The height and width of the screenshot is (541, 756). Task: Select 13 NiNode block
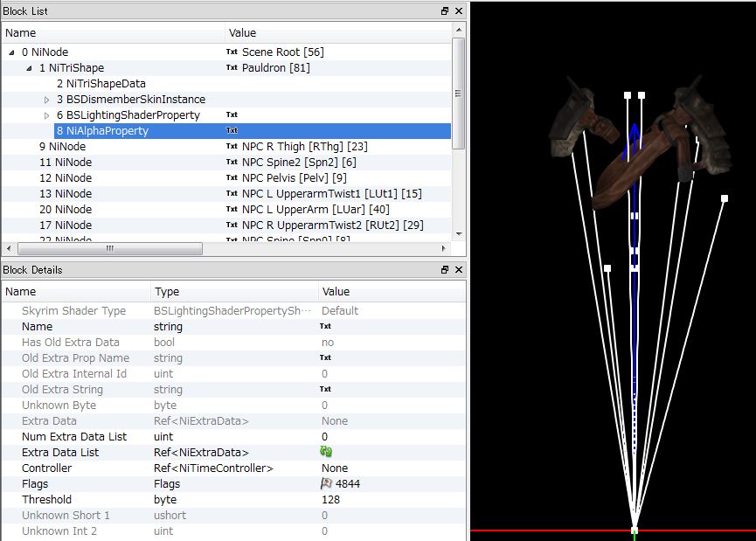(66, 194)
